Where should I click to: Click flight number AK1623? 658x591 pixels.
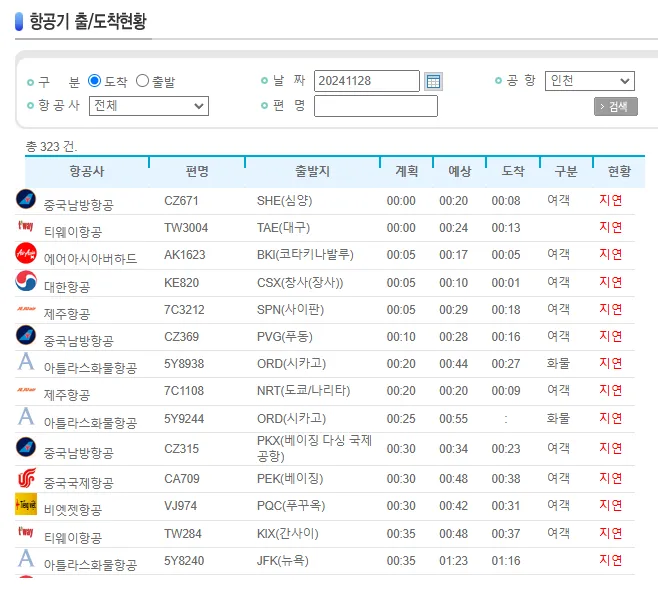tap(185, 255)
